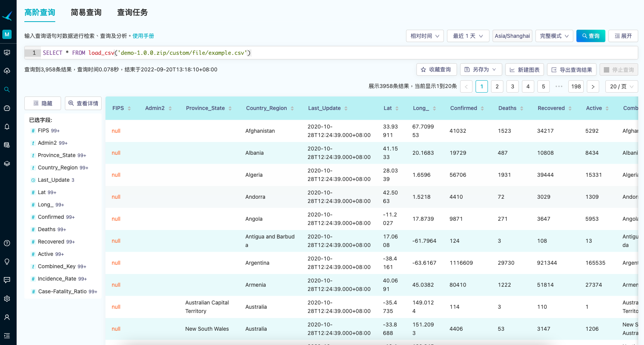Sort the Long_ column
The height and width of the screenshot is (345, 644).
[x=434, y=108]
